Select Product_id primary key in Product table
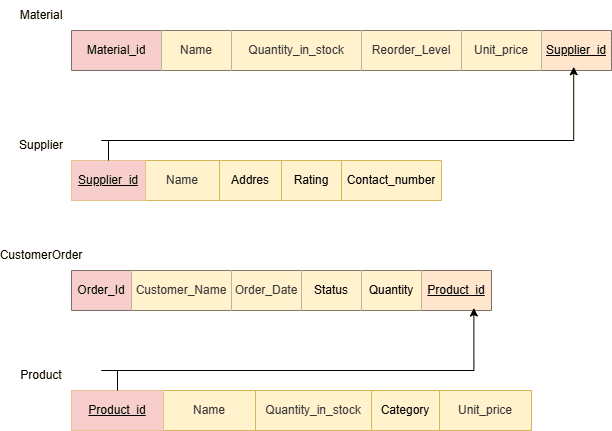The width and height of the screenshot is (612, 431). point(117,410)
